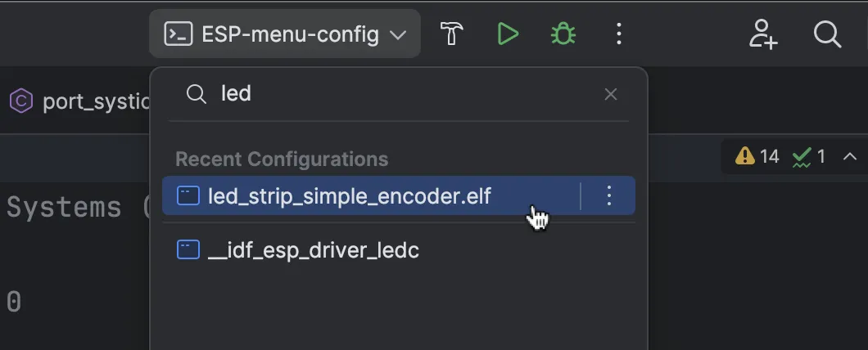Open Search Everywhere magnifier in top toolbar
The height and width of the screenshot is (350, 868).
click(827, 34)
